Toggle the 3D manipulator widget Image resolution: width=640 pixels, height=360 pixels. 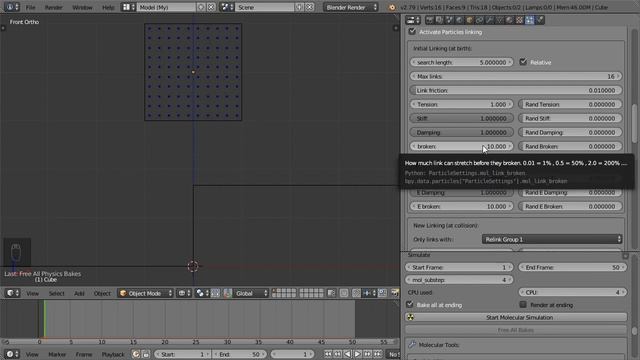(226, 293)
